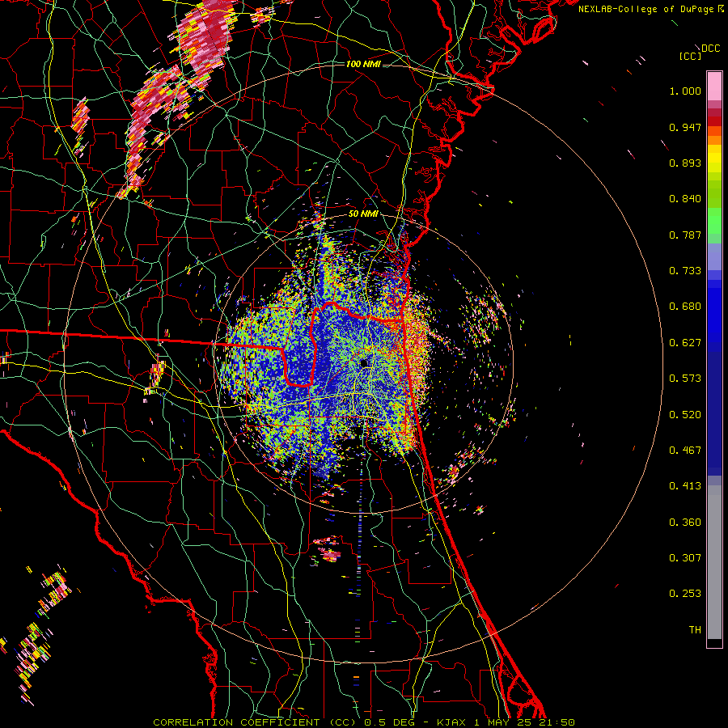Click the DCC product label
The width and height of the screenshot is (728, 728).
click(x=710, y=49)
